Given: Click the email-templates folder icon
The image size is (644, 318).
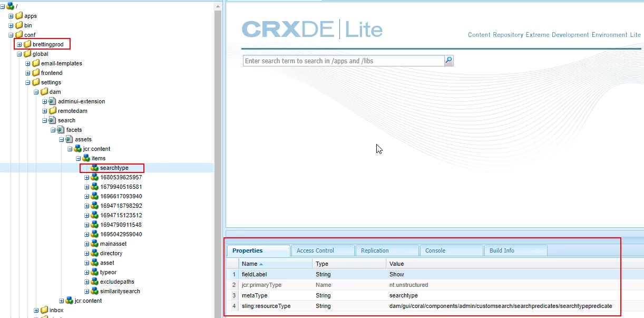Looking at the screenshot, I should pyautogui.click(x=36, y=63).
